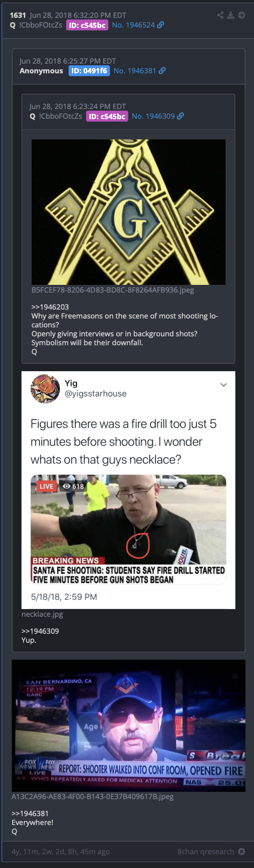Screen dimensions: 254x868
Task: Click Yig's profile avatar in tweet
Action: tap(45, 389)
